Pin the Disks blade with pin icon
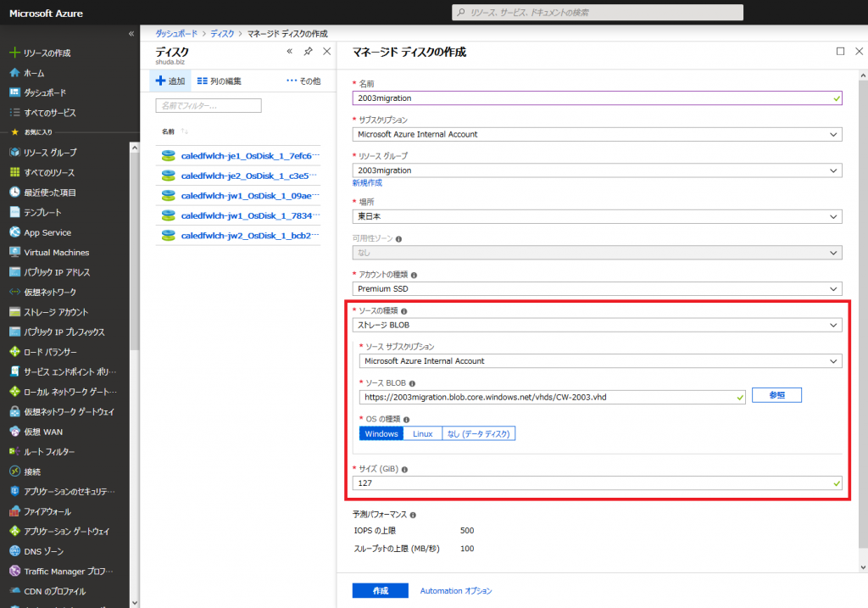 tap(308, 52)
